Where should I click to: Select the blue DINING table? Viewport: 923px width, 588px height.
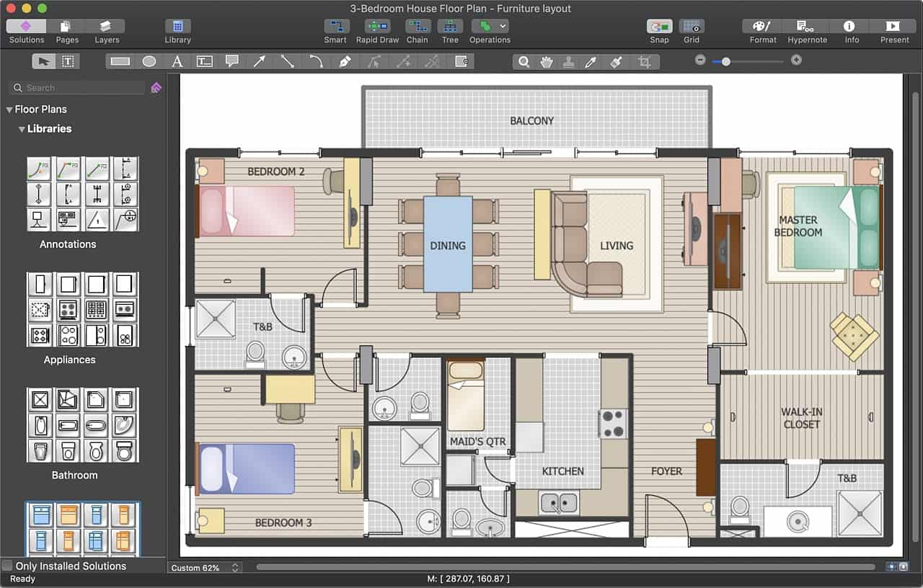448,245
